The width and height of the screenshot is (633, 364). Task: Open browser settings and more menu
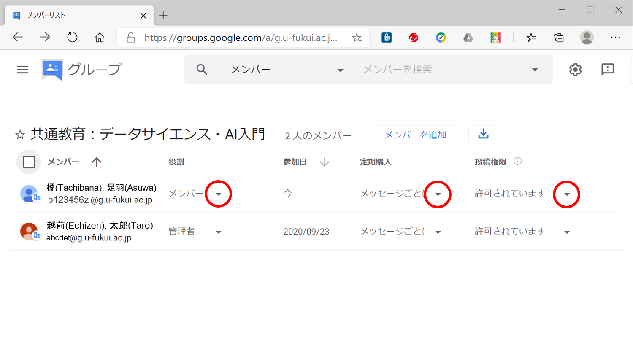[x=615, y=38]
